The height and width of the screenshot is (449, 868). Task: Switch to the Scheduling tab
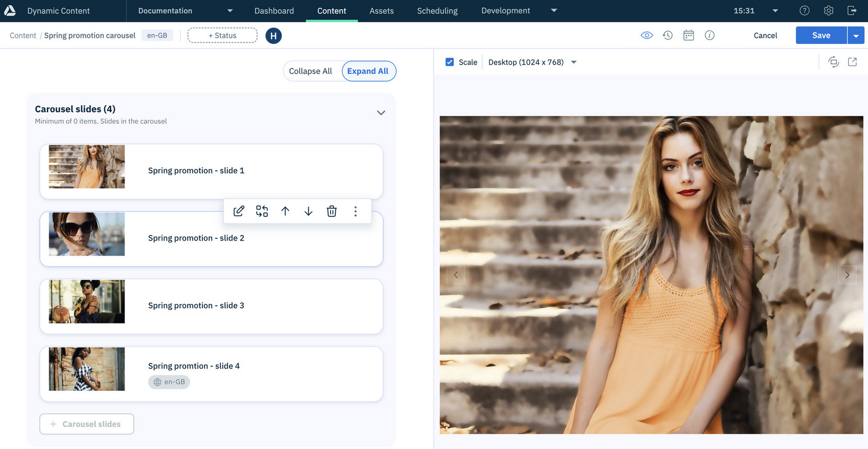[x=437, y=11]
